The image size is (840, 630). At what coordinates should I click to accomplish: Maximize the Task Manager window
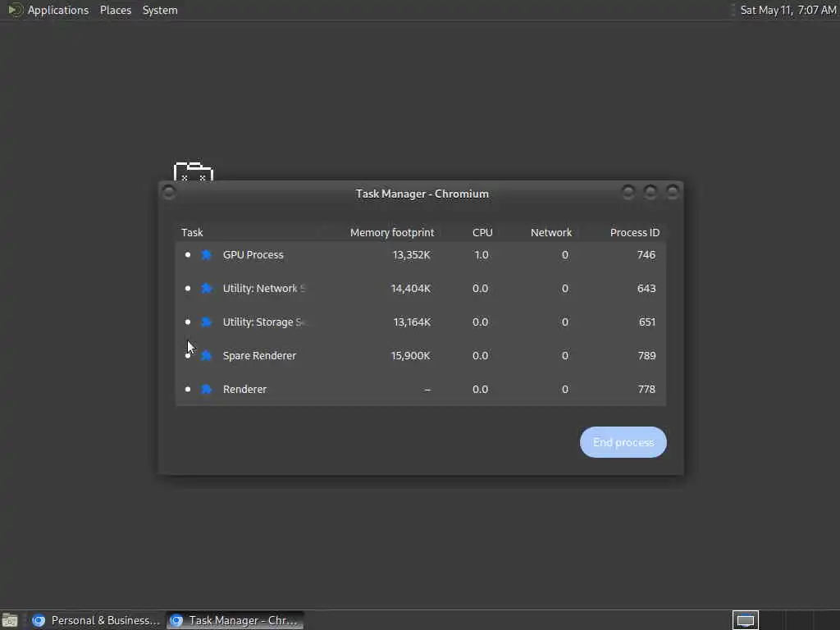[650, 192]
